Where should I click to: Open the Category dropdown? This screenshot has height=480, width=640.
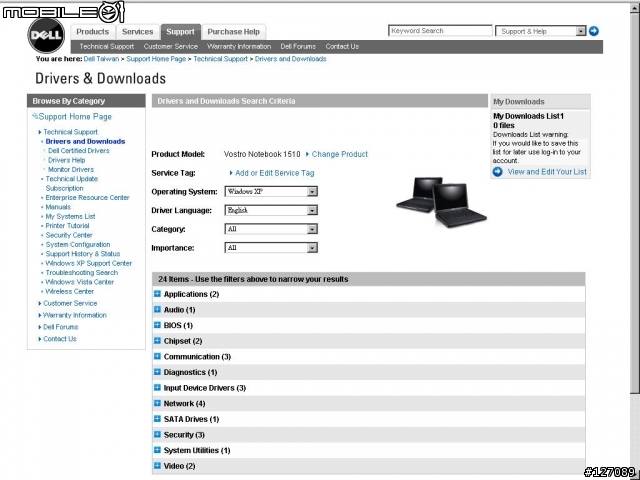271,229
